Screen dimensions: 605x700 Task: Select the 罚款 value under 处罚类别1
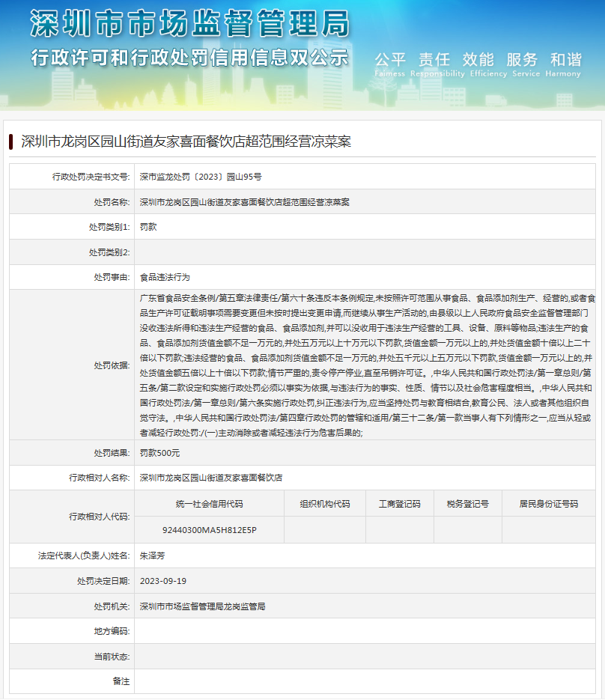(148, 227)
